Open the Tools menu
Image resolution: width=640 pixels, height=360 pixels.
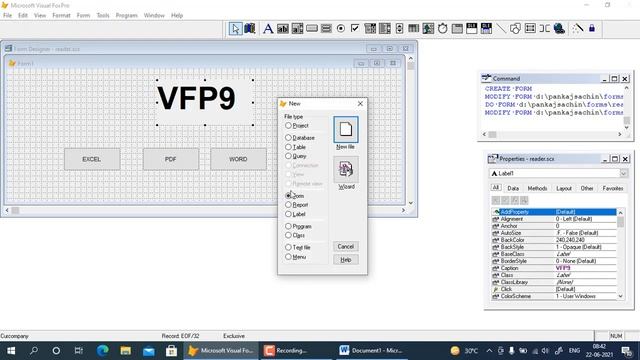(x=103, y=15)
